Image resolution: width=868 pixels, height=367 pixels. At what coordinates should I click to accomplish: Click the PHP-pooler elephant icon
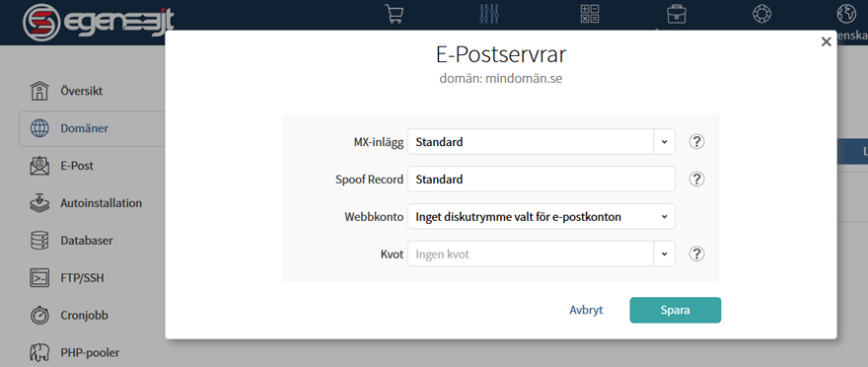(x=39, y=352)
